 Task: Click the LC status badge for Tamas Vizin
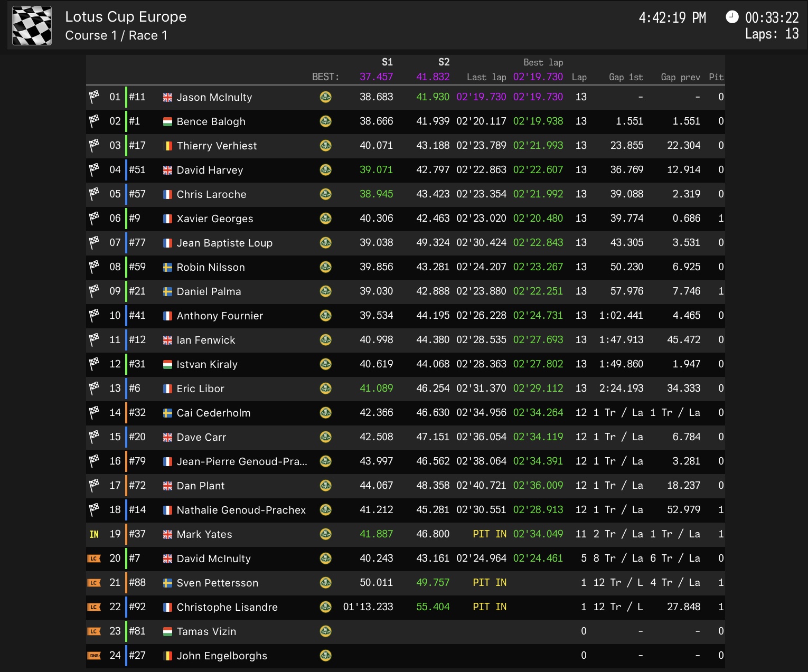(94, 631)
